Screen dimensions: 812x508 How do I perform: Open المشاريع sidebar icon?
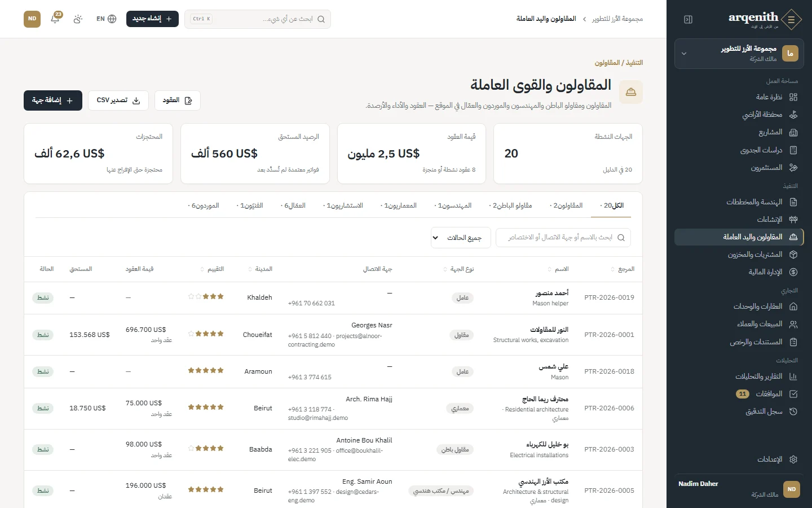793,132
